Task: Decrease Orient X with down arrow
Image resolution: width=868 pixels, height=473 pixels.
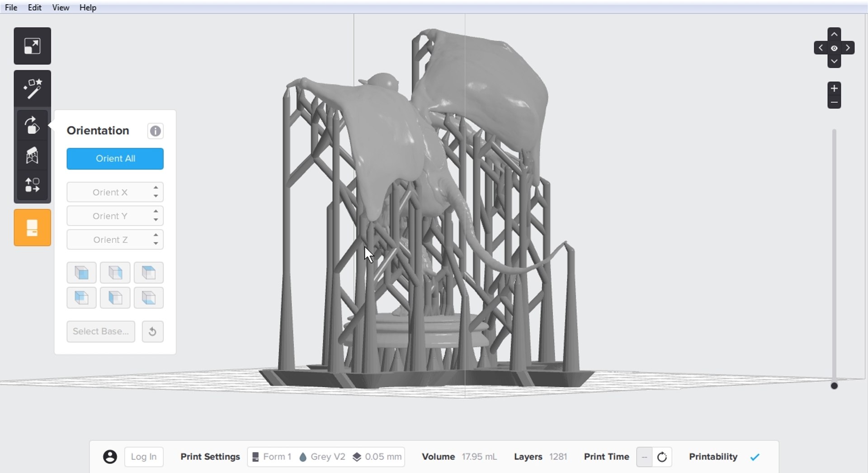Action: [x=156, y=196]
